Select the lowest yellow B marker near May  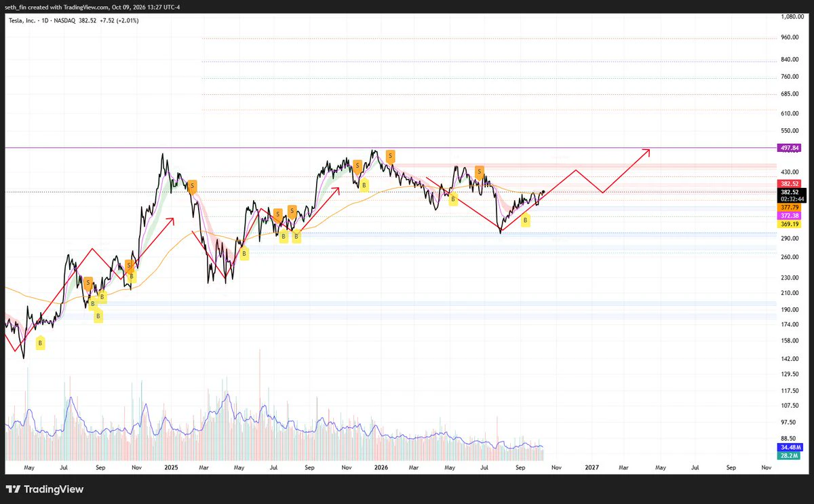coord(40,344)
